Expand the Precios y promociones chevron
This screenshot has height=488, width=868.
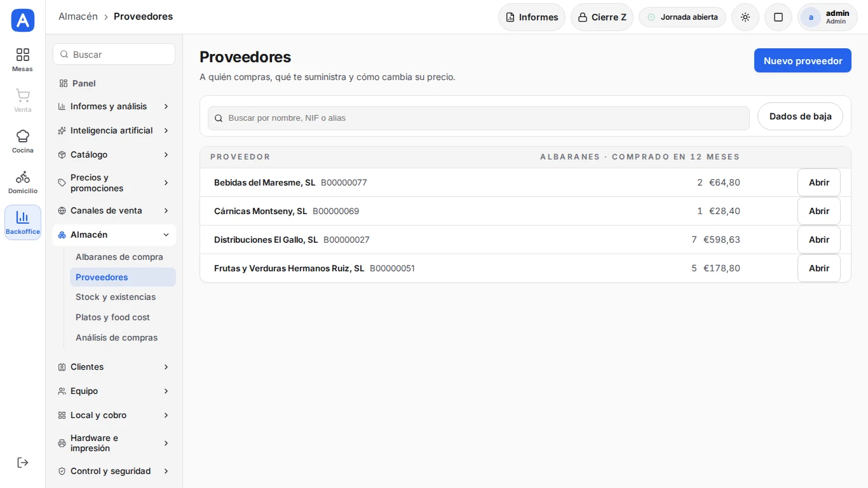coord(166,182)
